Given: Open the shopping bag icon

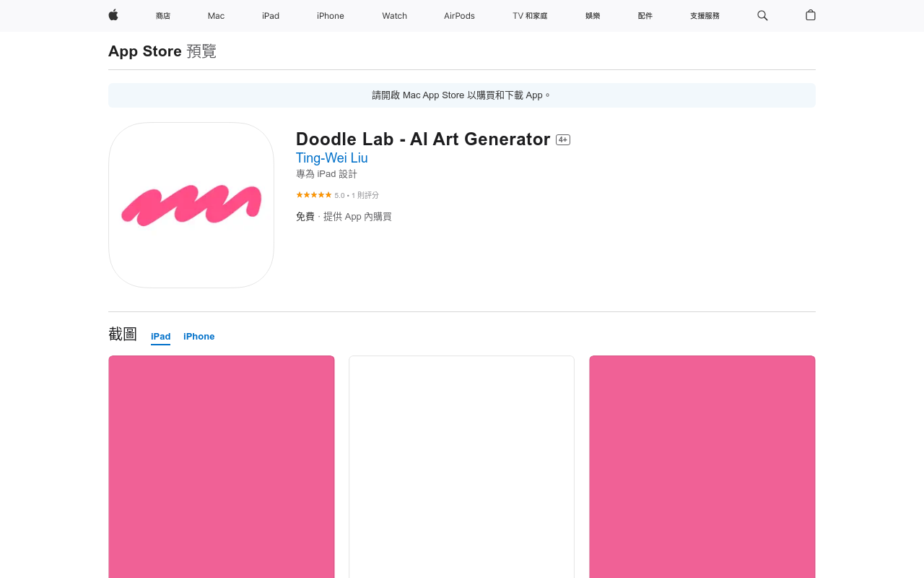Looking at the screenshot, I should pos(811,15).
